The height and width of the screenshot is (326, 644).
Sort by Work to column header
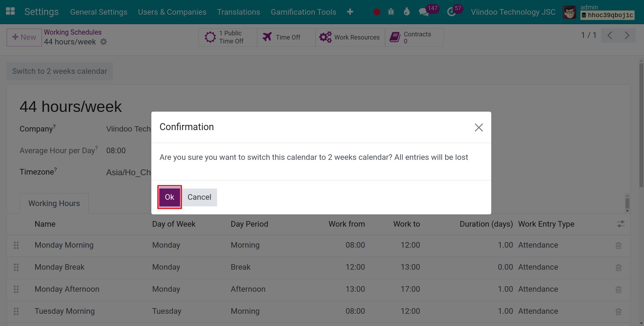pos(407,224)
